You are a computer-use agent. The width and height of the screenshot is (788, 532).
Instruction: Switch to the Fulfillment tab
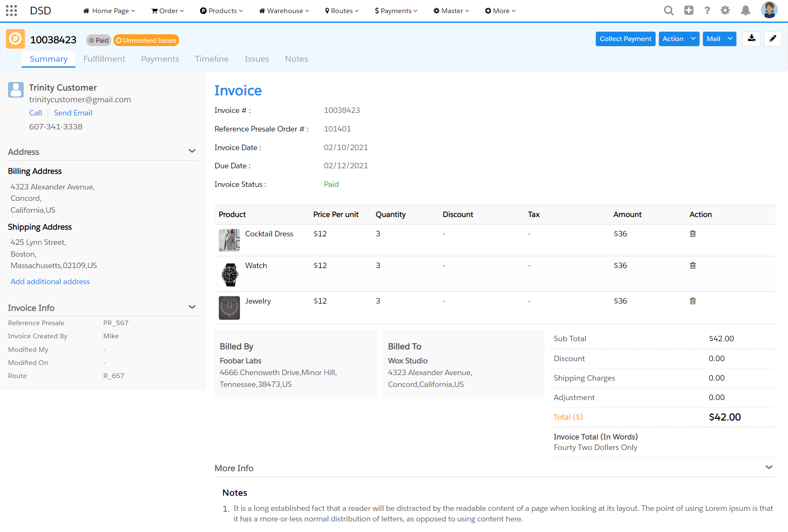click(104, 59)
